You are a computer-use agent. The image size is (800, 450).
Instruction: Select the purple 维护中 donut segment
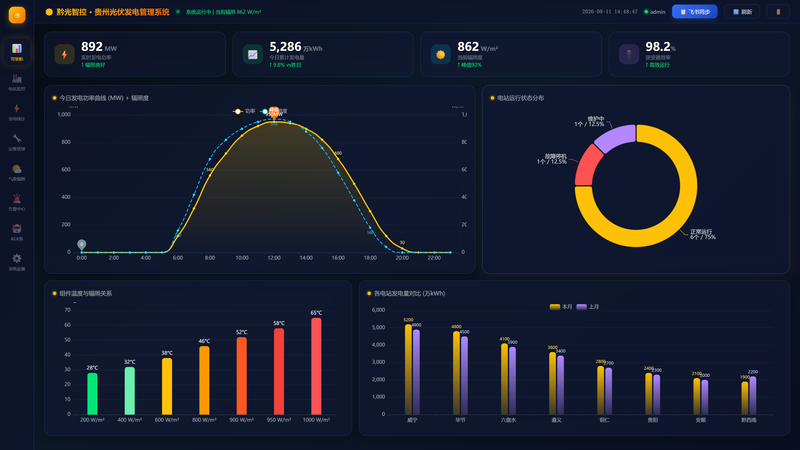click(616, 138)
